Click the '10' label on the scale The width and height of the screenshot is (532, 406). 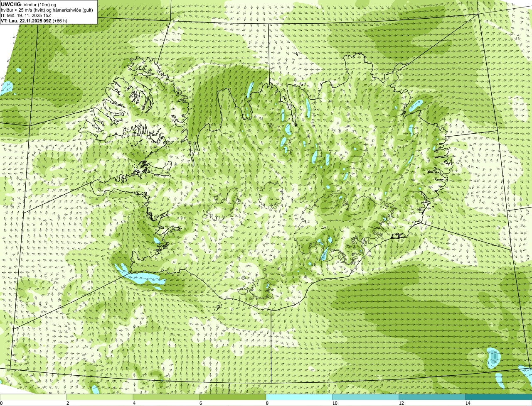tap(334, 403)
